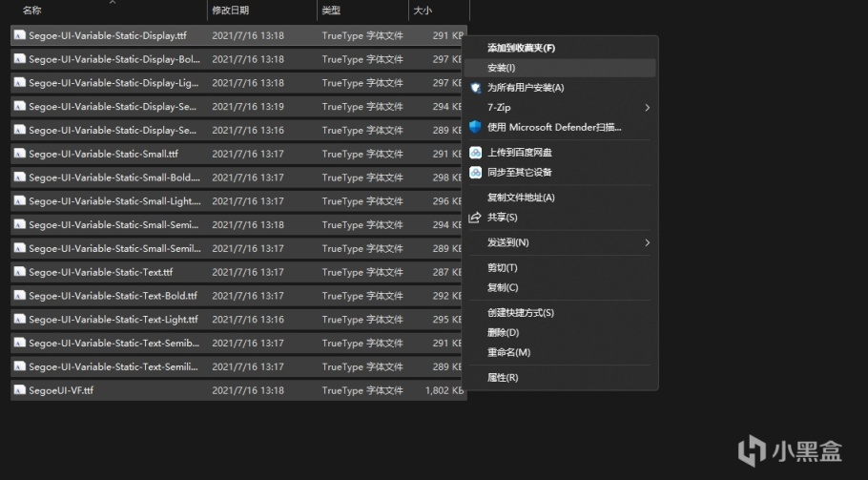Screen dimensions: 868x480
Task: Click the file icon of Segoe-UI-Variable-Static-Small.ttf
Action: pyautogui.click(x=20, y=154)
